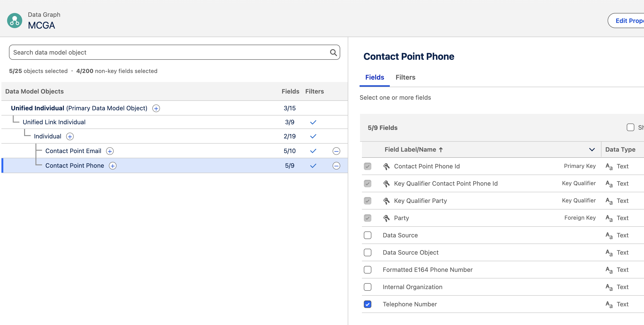Switch to the Filters tab
The image size is (644, 325).
click(x=405, y=77)
